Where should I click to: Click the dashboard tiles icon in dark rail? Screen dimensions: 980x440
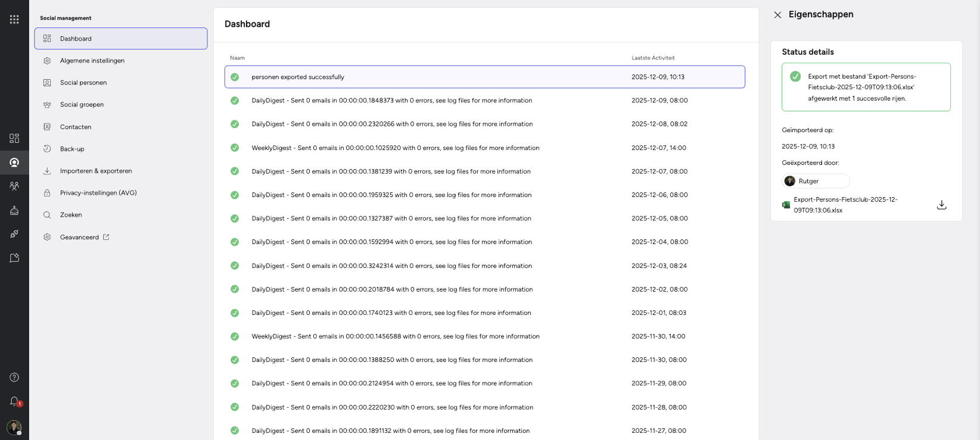click(x=14, y=138)
